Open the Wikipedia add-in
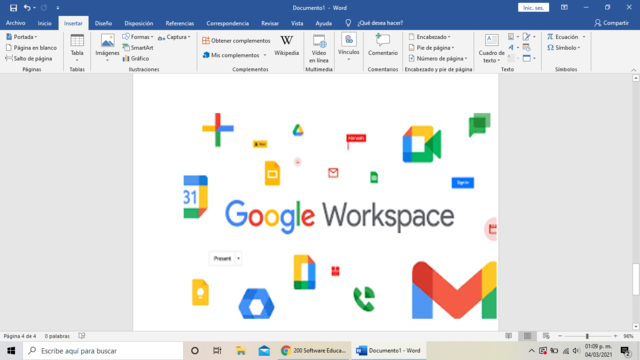This screenshot has height=360, width=640. pos(287,45)
